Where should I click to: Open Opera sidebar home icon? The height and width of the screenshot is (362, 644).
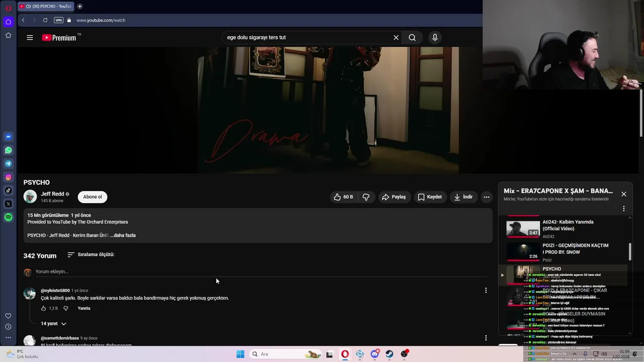click(8, 22)
